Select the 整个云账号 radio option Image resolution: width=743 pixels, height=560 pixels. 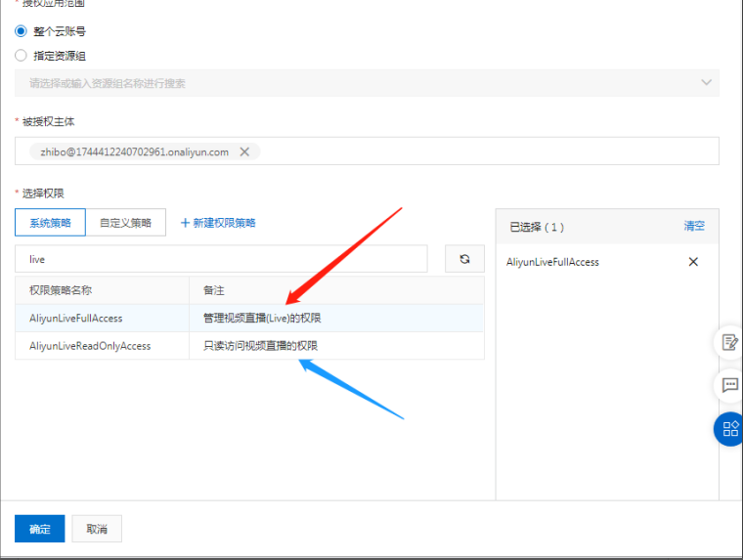21,31
